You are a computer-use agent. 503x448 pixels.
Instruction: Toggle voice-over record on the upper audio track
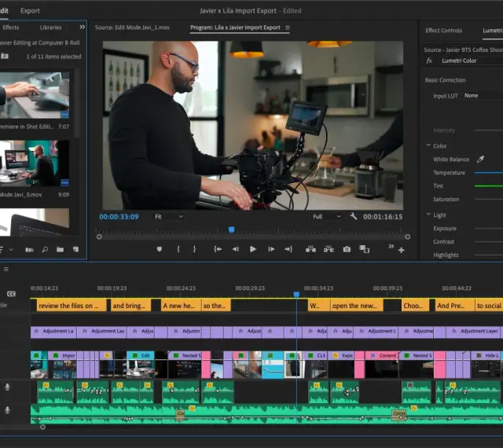(x=7, y=387)
